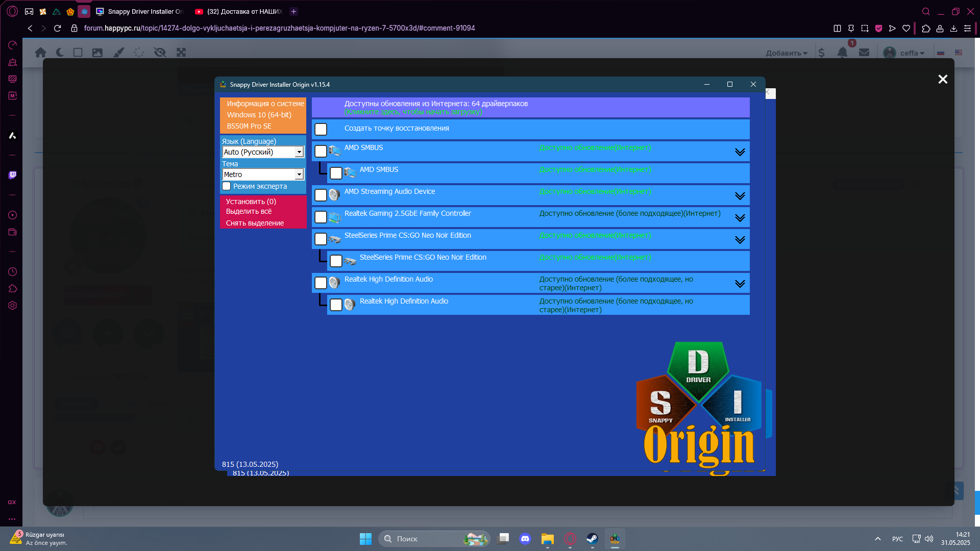Tick the top-level SteelSeries Prime CS:GO checkbox

point(321,239)
